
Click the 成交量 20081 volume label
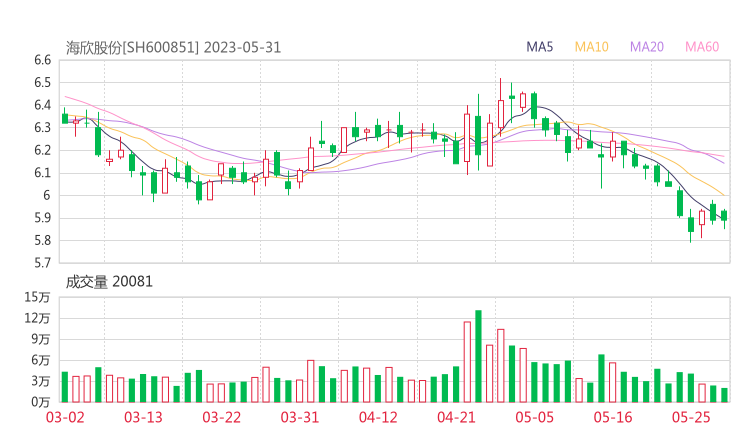tap(109, 282)
